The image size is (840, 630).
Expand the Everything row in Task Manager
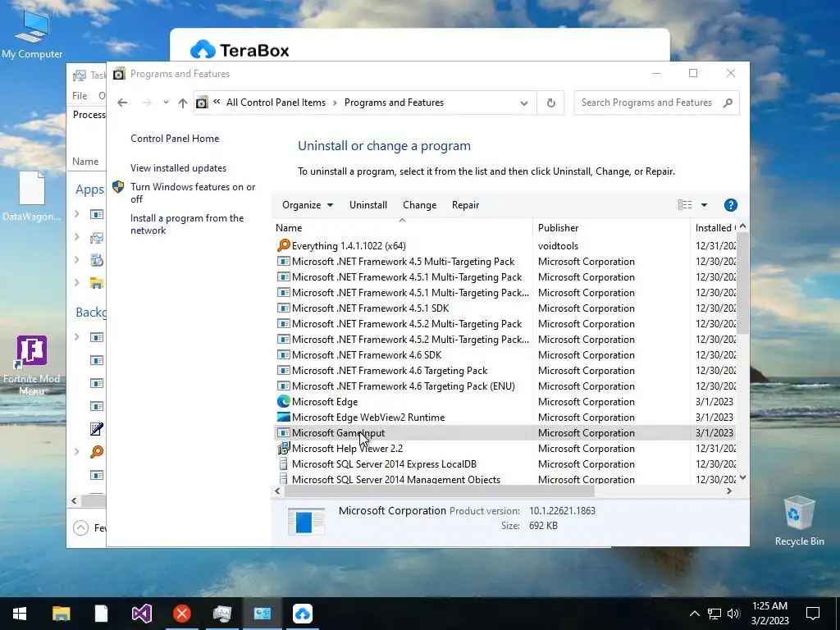(76, 452)
